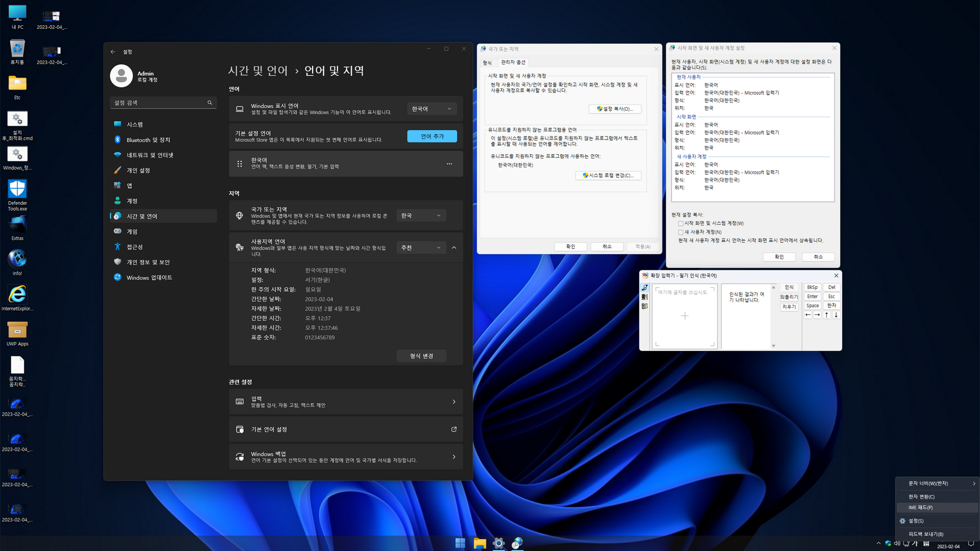Click the 언어 추가 button

(432, 136)
